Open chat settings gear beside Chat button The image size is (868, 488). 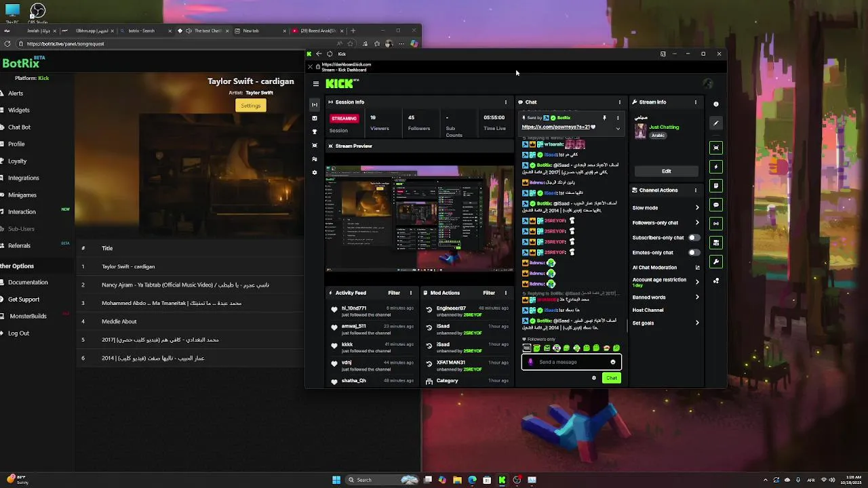click(594, 378)
